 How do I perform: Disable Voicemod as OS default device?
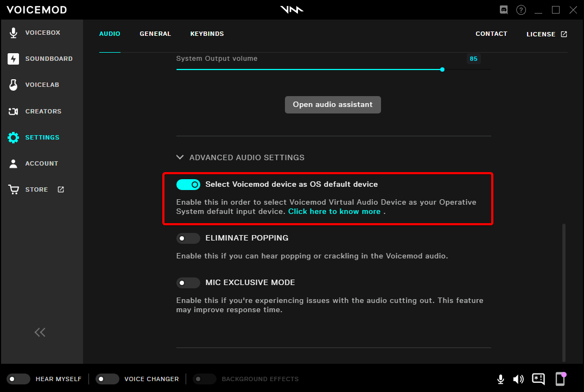pos(188,184)
